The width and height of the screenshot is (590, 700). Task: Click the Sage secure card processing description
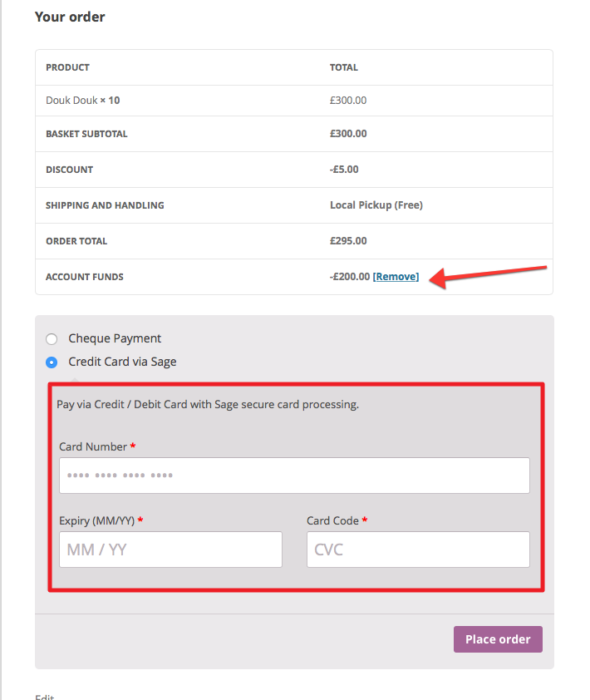click(208, 405)
